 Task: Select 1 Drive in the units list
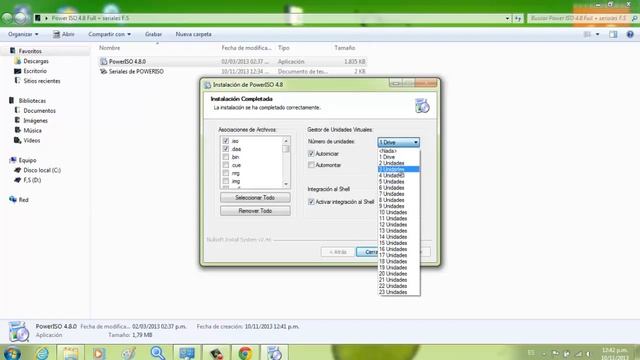point(399,157)
